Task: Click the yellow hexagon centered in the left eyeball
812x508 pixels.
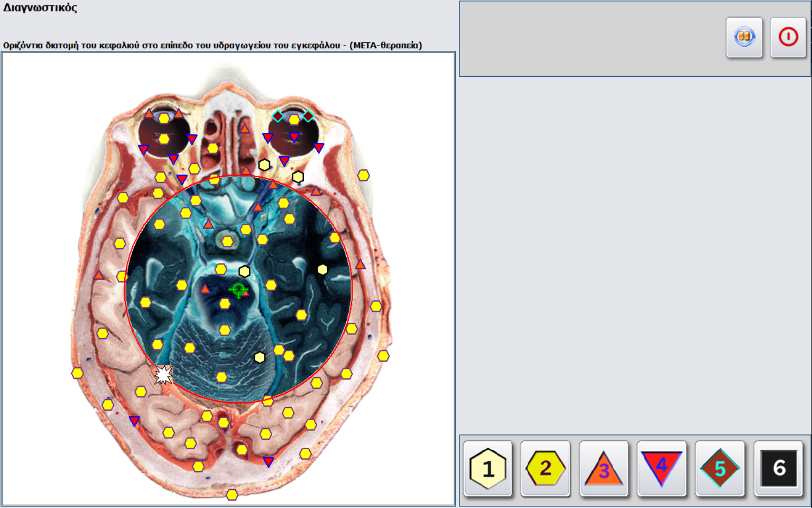Action: pyautogui.click(x=164, y=139)
